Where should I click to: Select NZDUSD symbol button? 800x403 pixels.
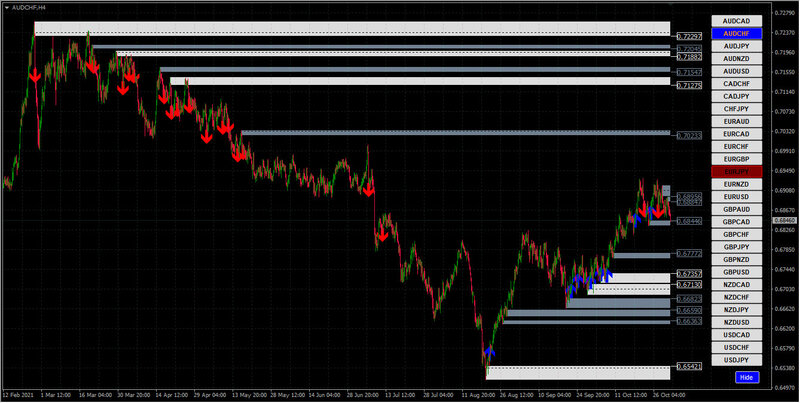coord(737,322)
